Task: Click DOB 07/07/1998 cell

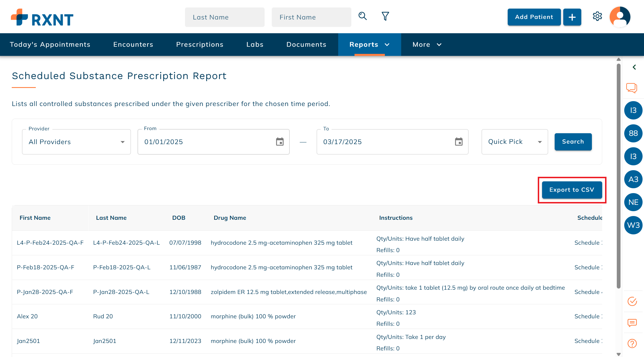Action: tap(185, 243)
